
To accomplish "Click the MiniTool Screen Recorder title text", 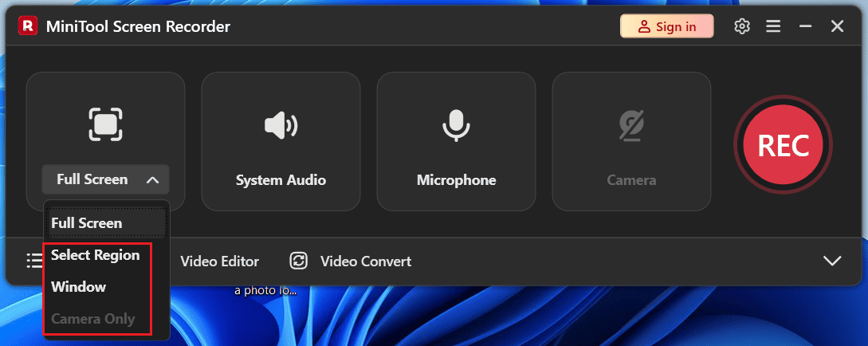I will pos(138,26).
